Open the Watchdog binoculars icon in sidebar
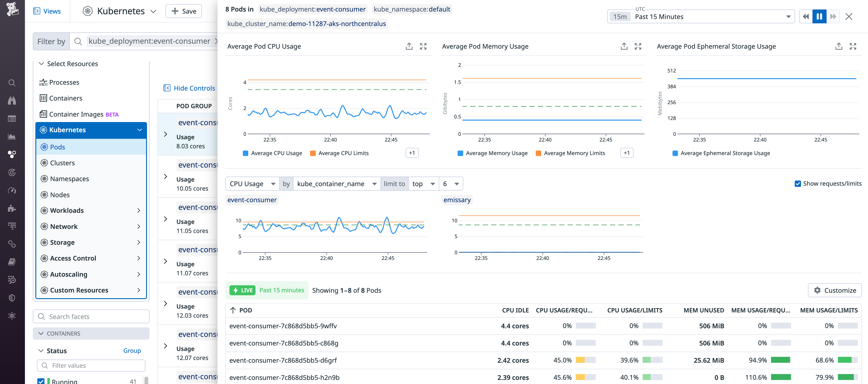Screen dimensions: 868x384 point(12,100)
